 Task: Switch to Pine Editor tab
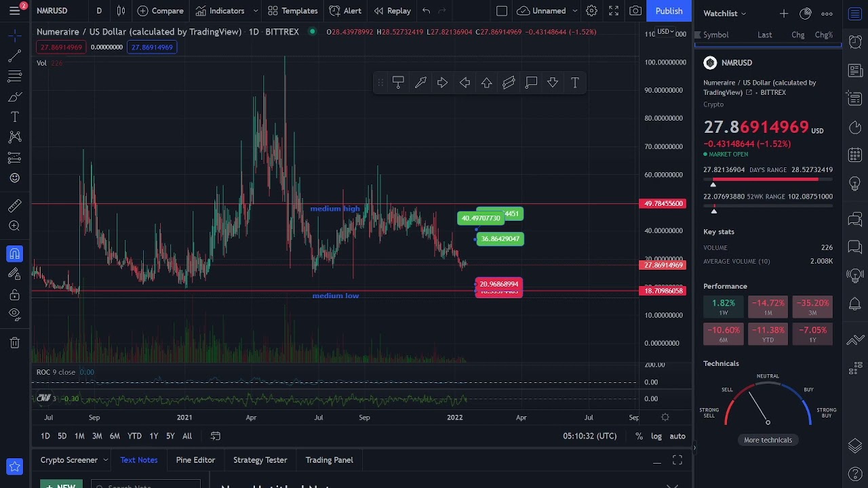tap(195, 460)
